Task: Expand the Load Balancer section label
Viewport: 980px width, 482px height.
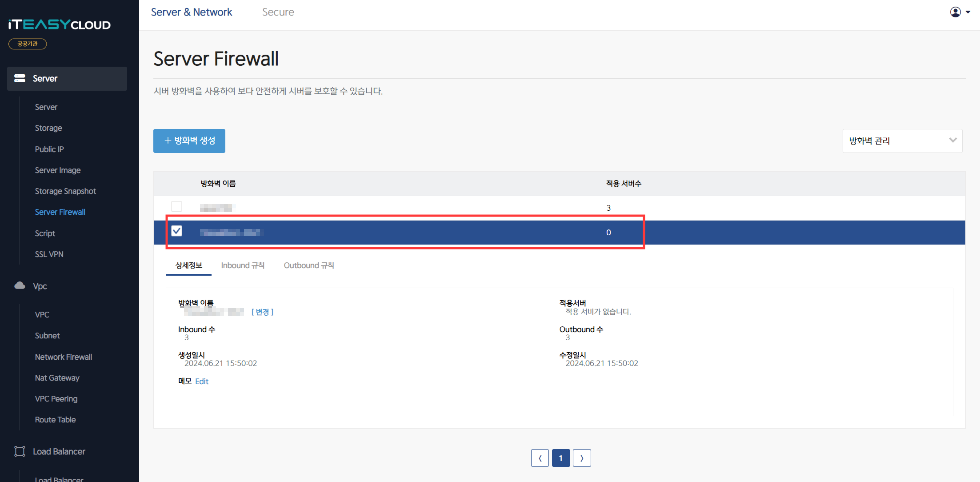Action: (59, 452)
